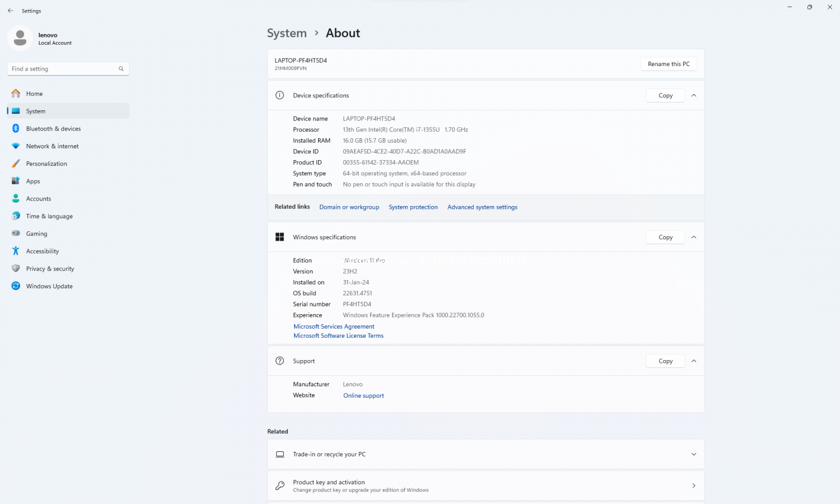The height and width of the screenshot is (504, 840).
Task: Click the OS build 22631.4751 value
Action: 357,293
